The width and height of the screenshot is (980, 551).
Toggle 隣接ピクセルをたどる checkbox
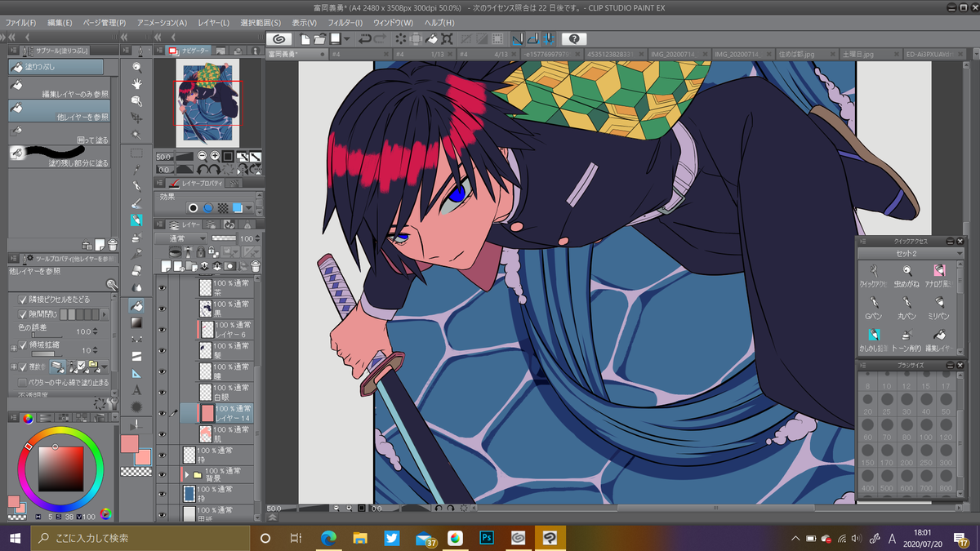[23, 300]
